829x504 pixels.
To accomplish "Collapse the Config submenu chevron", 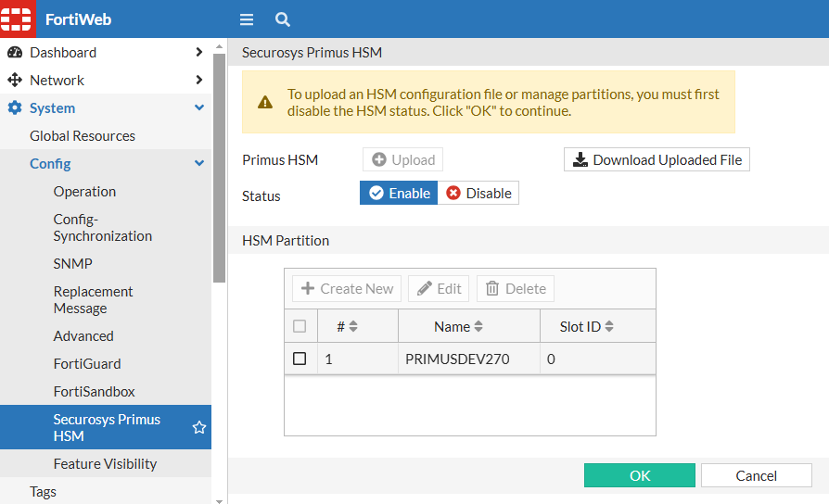I will tap(198, 164).
